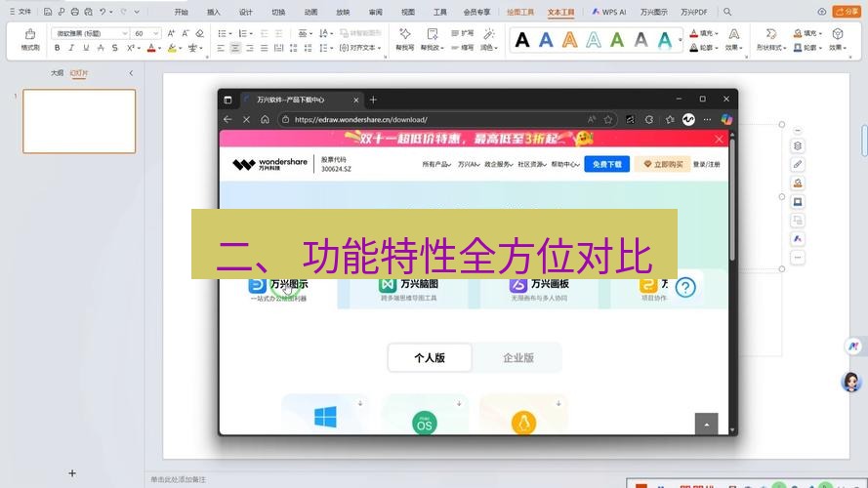This screenshot has height=488, width=868.
Task: Select slide 1 thumbnail
Action: pyautogui.click(x=79, y=121)
